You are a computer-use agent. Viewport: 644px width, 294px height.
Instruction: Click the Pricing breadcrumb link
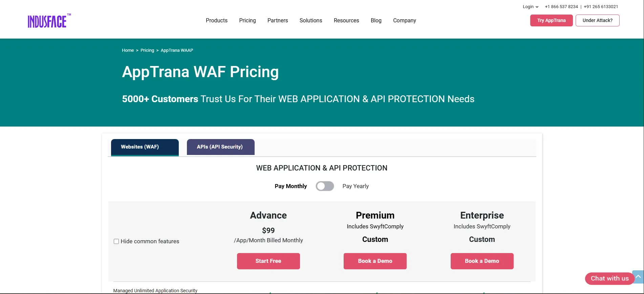(147, 50)
